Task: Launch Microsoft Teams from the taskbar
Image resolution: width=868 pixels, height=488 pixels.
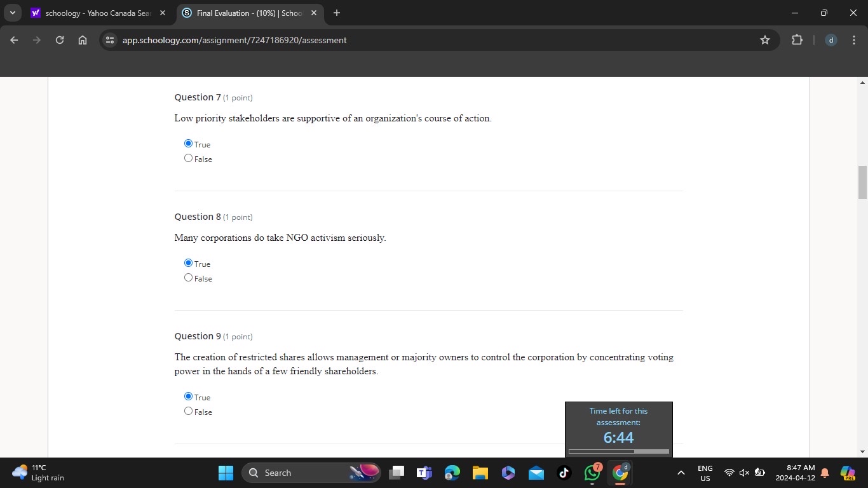Action: [424, 473]
